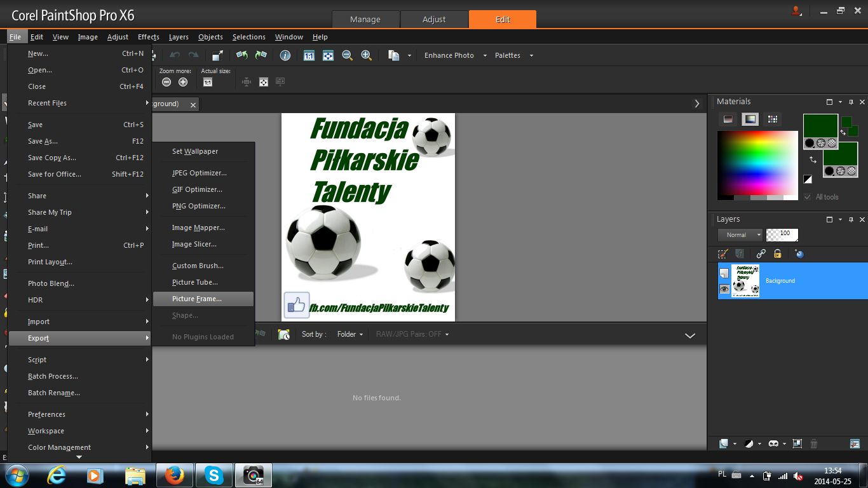
Task: Open the layer blend mode Normal dropdown
Action: [740, 234]
